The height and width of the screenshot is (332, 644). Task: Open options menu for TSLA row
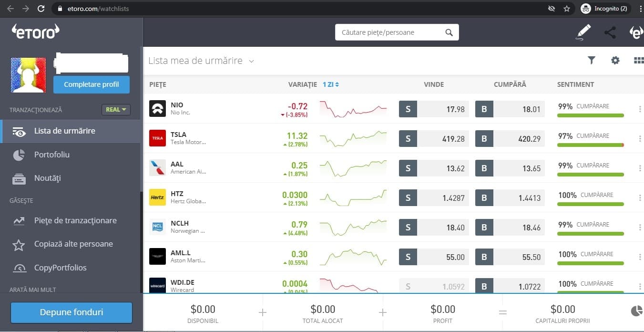click(x=640, y=139)
